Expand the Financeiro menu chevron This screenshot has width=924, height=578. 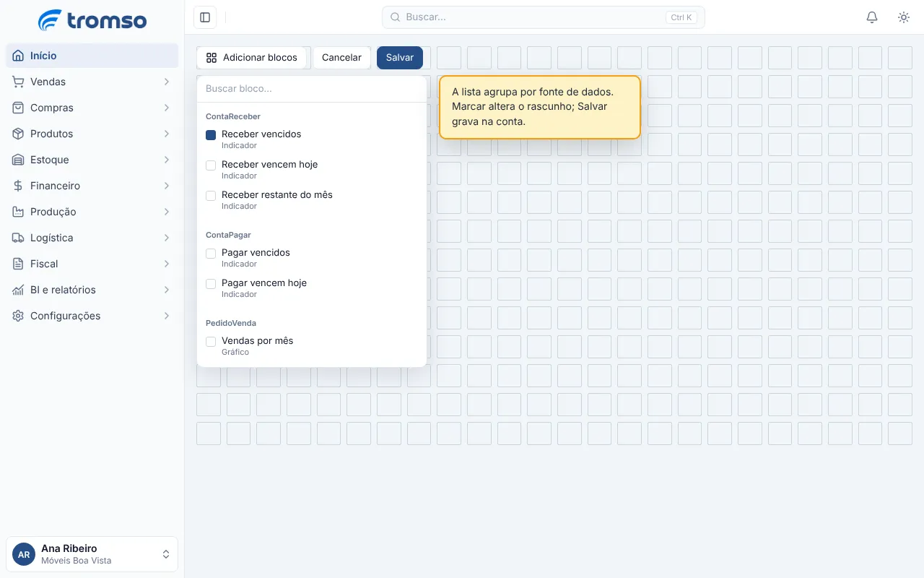pyautogui.click(x=167, y=186)
